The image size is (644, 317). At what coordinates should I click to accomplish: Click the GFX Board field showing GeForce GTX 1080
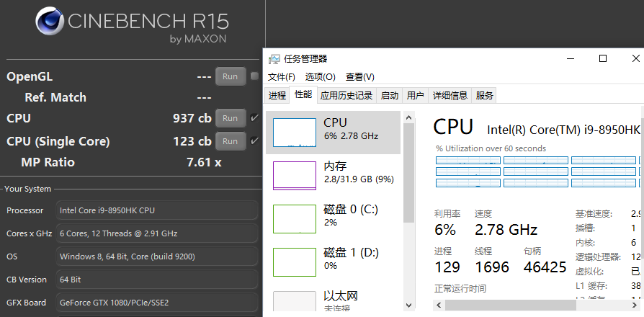point(156,303)
